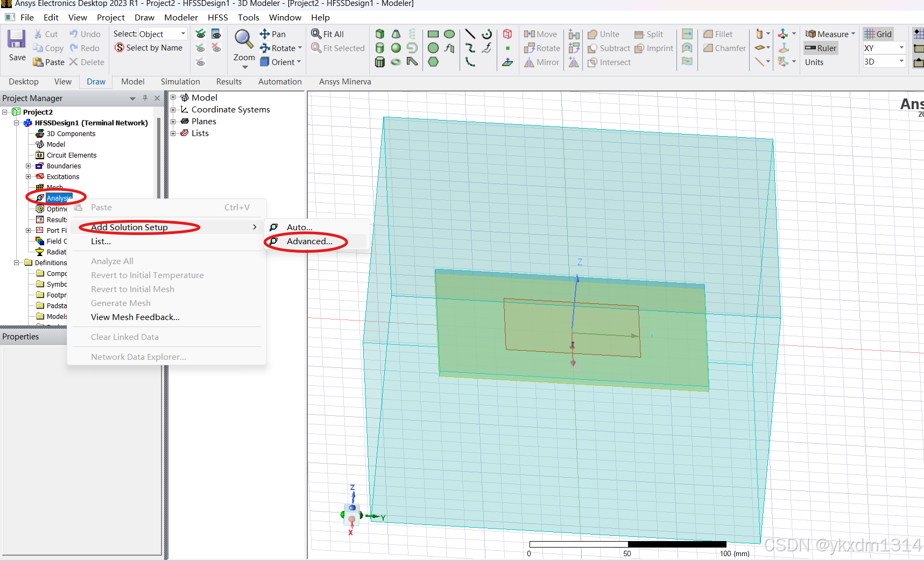This screenshot has width=924, height=561.
Task: Toggle the Ruler display
Action: 821,48
